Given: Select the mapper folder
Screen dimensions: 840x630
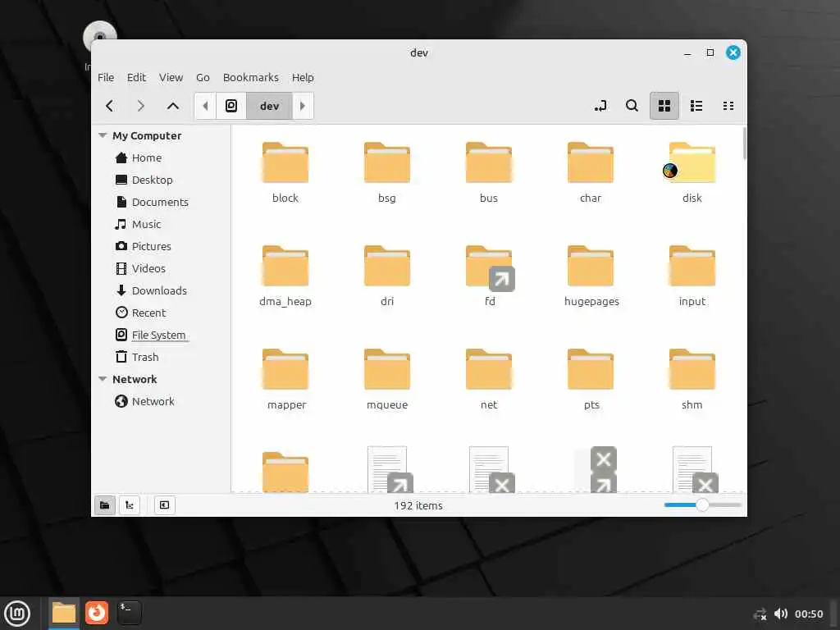Looking at the screenshot, I should coord(286,379).
